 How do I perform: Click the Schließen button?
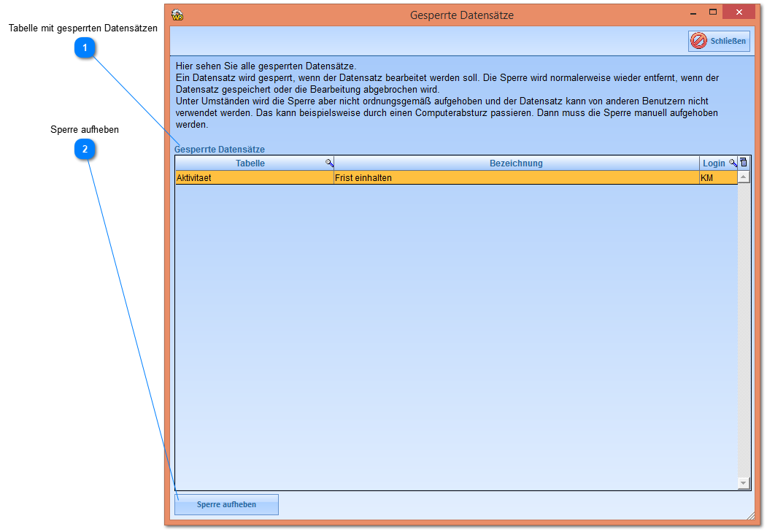pos(719,41)
